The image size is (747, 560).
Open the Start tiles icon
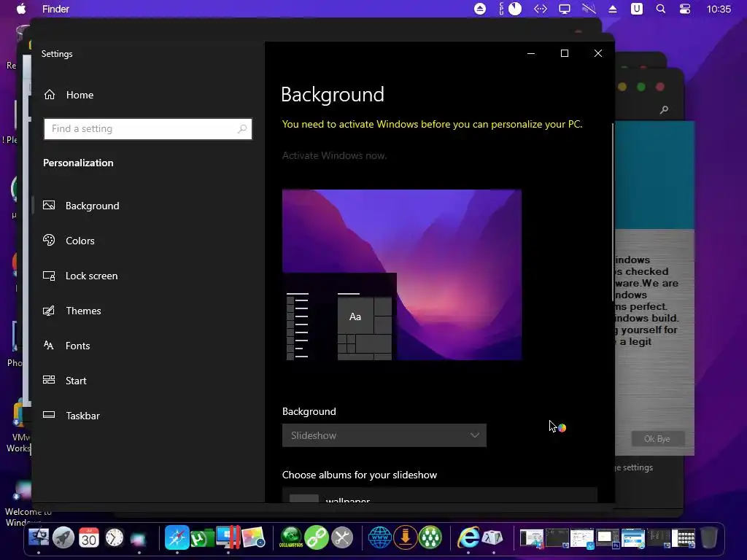[49, 380]
